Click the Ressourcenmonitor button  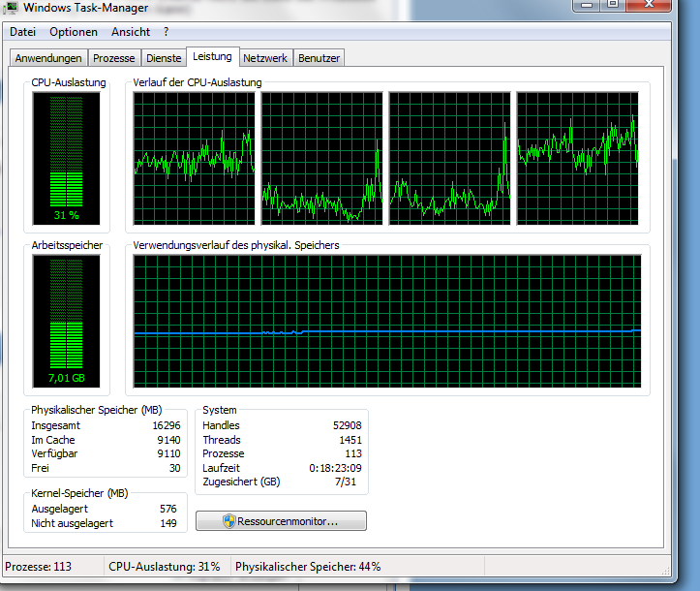[281, 521]
